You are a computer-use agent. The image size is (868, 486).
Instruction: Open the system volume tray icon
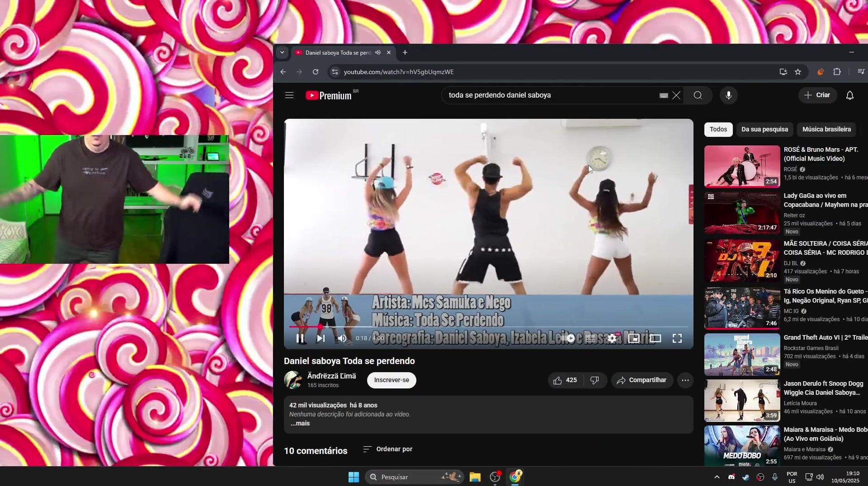[820, 477]
